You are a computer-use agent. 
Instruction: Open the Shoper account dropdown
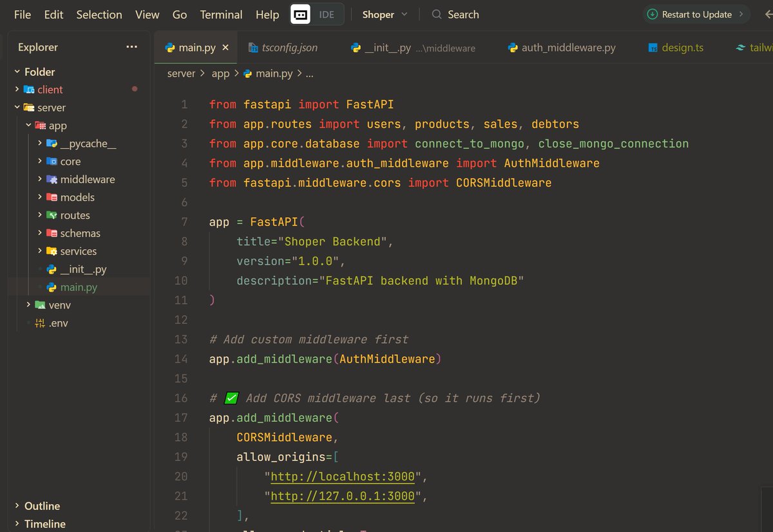click(x=384, y=14)
